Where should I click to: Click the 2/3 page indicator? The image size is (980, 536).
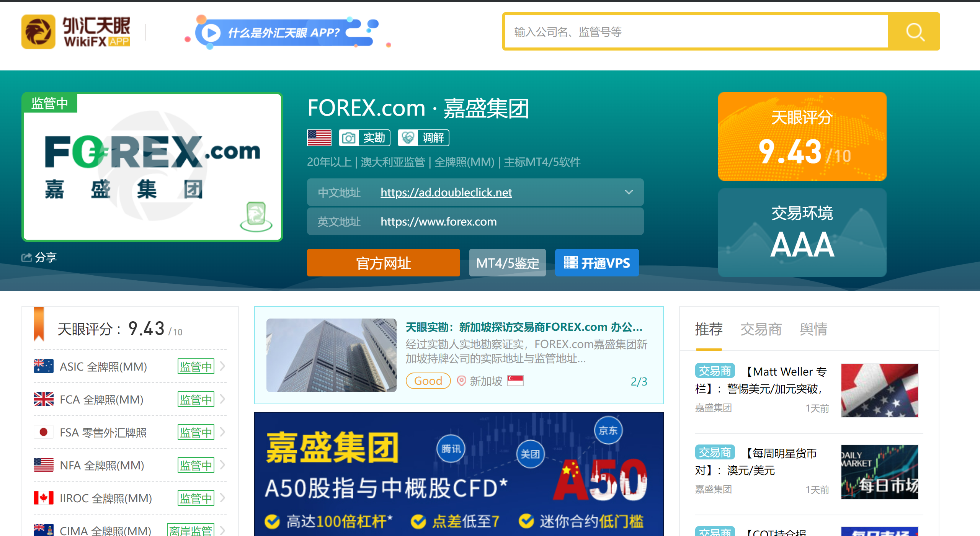point(639,381)
